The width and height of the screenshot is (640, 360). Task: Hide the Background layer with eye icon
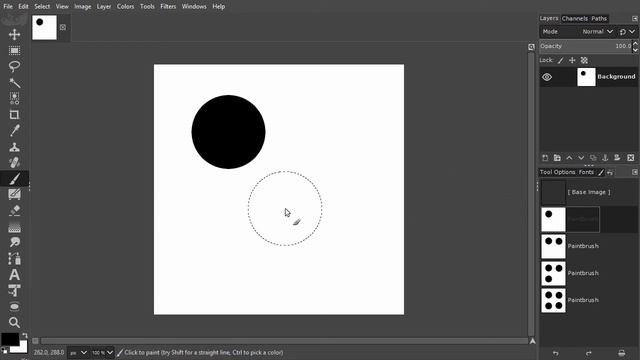coord(547,77)
